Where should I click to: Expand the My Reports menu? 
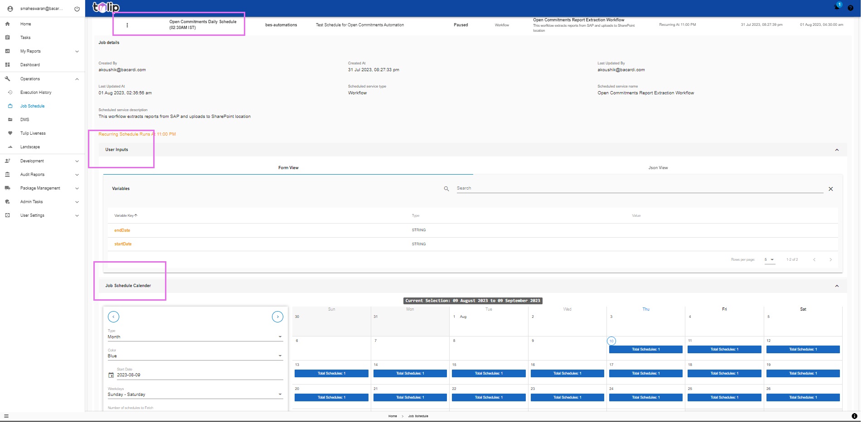coord(77,51)
